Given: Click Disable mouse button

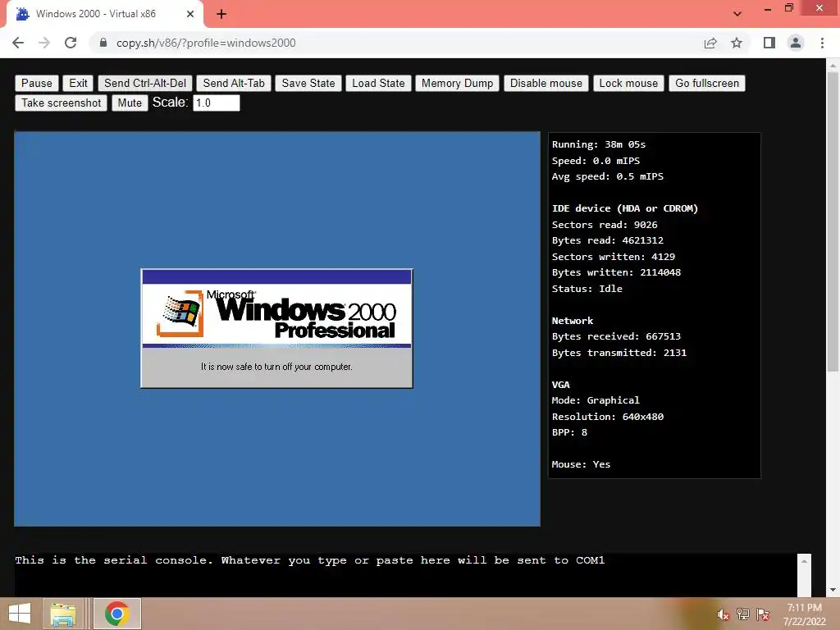Looking at the screenshot, I should click(546, 83).
